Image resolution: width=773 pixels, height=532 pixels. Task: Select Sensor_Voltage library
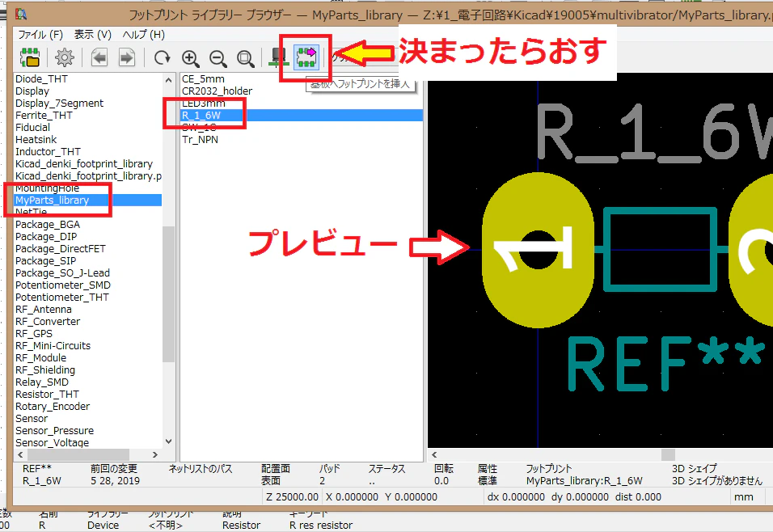click(x=52, y=442)
